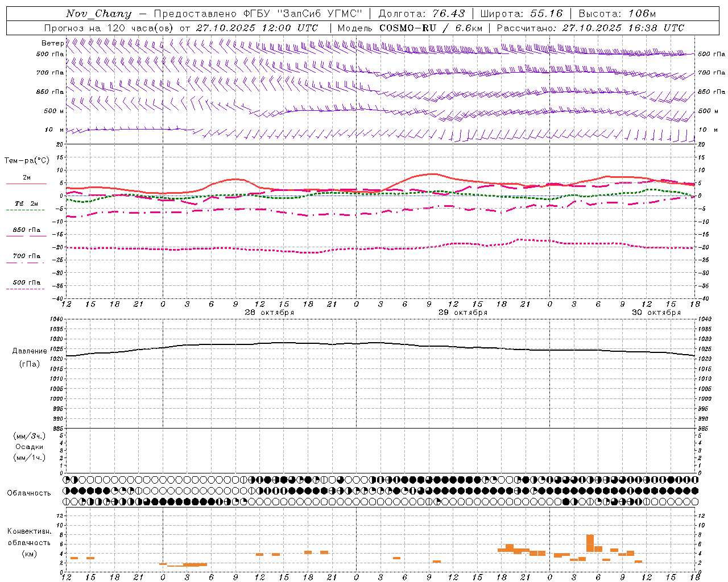Select the 'Долгота: 76.43' header value
Viewport: 728px width, 582px height.
pos(421,14)
